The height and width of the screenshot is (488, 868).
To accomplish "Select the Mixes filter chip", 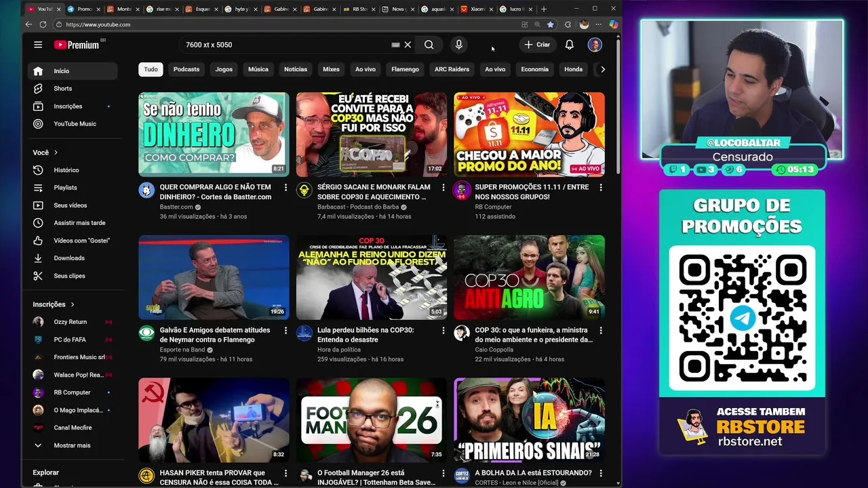I will tap(331, 69).
